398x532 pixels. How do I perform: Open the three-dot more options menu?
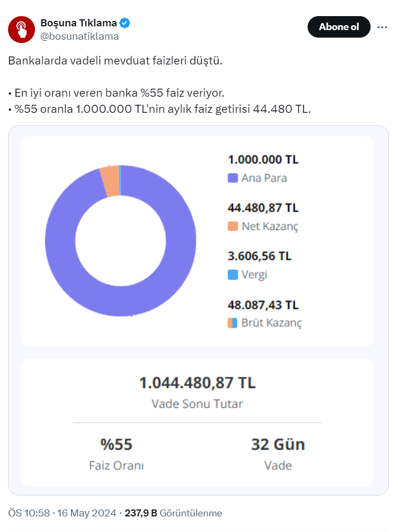pyautogui.click(x=382, y=27)
